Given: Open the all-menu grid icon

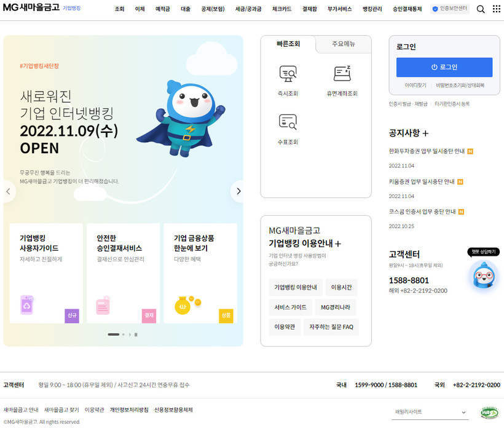Looking at the screenshot, I should click(x=497, y=9).
